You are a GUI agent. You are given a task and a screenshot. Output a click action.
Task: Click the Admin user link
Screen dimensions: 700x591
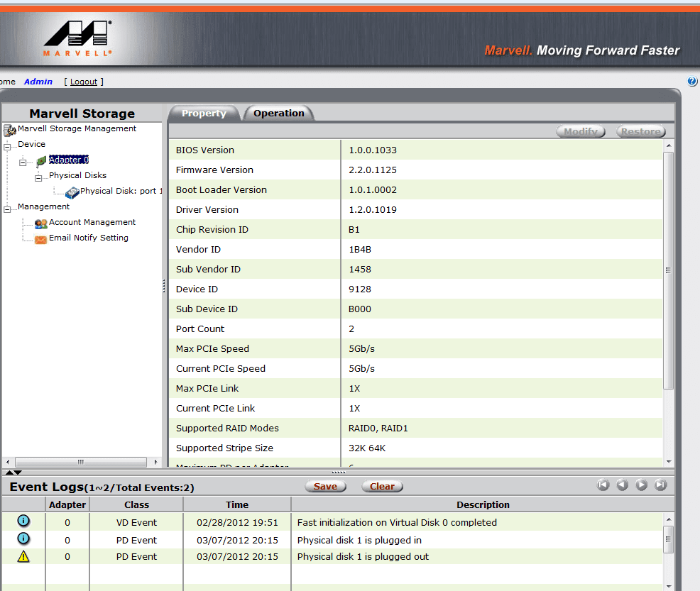(x=38, y=82)
